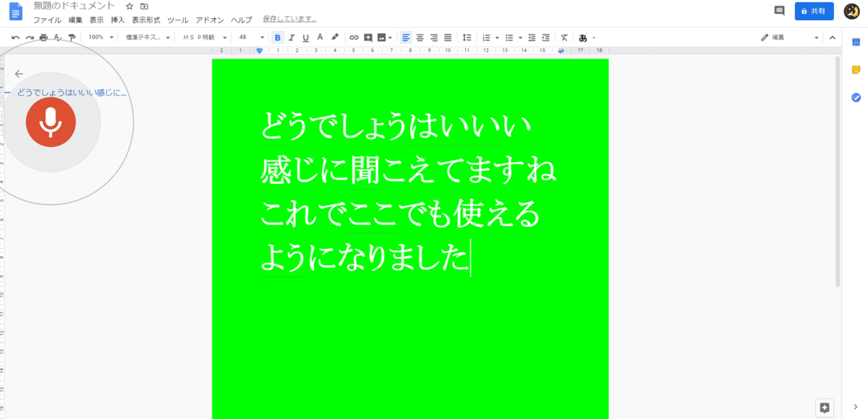Click the Google Docs home icon
868x419 pixels.
[16, 12]
